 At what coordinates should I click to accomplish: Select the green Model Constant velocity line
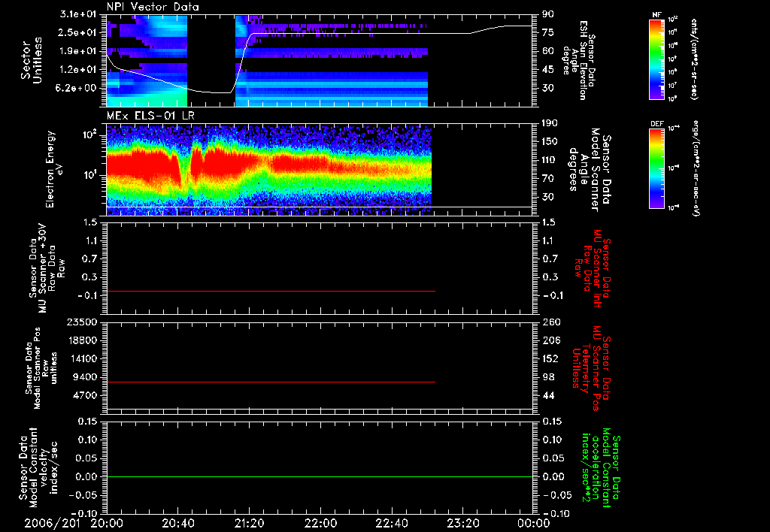point(320,476)
